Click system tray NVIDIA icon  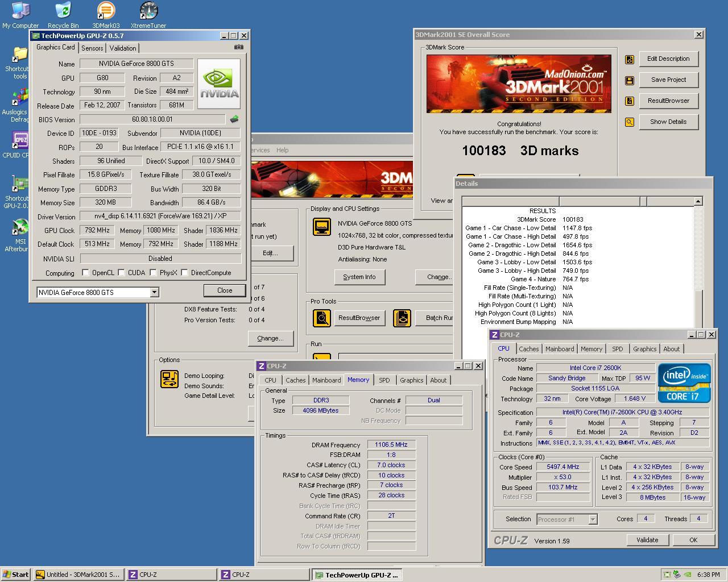point(688,575)
